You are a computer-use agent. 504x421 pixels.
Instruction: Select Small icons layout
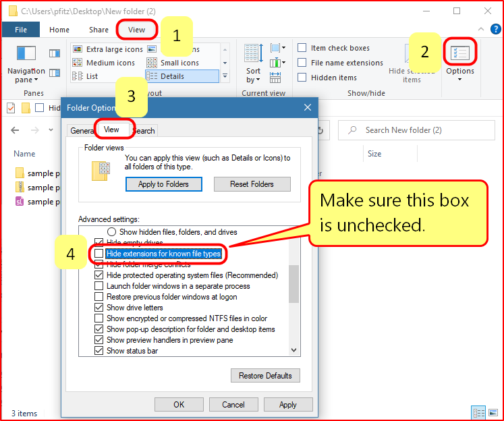pyautogui.click(x=173, y=63)
